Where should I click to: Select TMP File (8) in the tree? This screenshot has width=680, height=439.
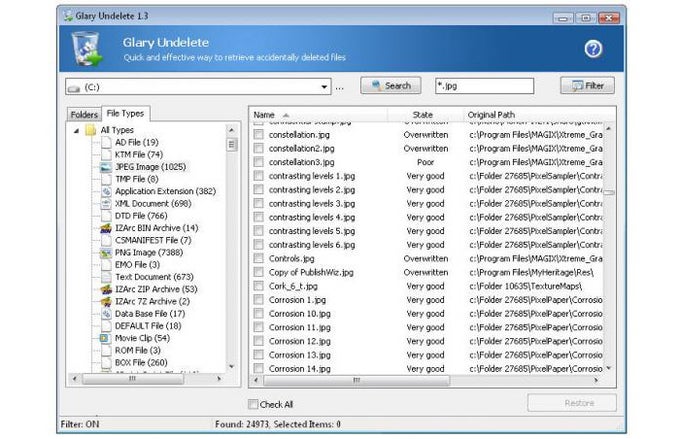click(136, 179)
